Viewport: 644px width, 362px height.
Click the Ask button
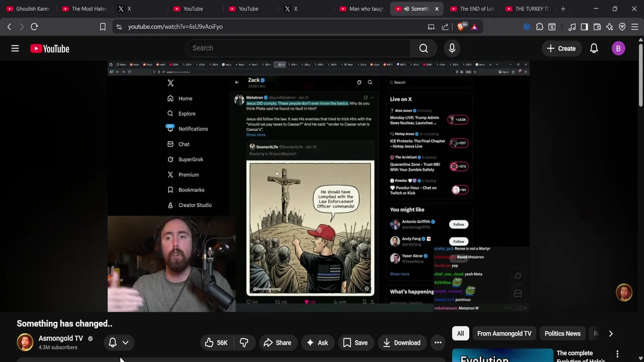tap(317, 343)
